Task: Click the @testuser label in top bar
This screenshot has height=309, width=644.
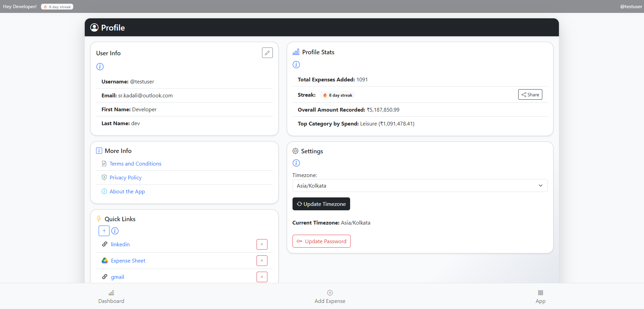Action: coord(631,6)
